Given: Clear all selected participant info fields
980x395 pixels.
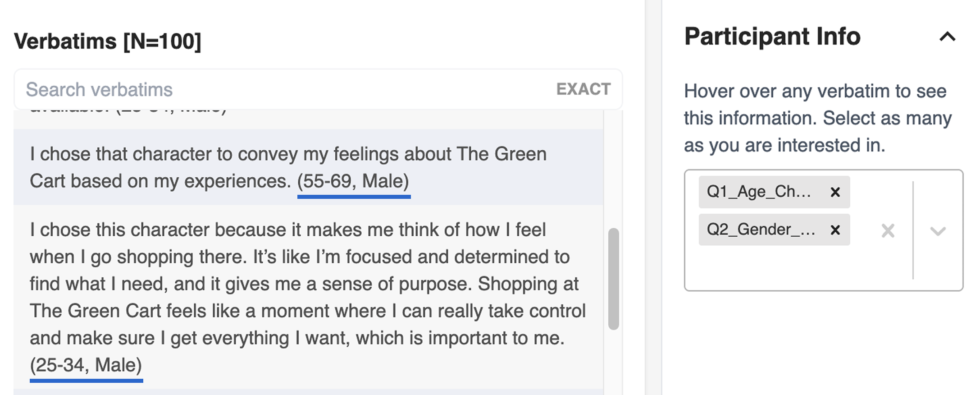Looking at the screenshot, I should 888,231.
